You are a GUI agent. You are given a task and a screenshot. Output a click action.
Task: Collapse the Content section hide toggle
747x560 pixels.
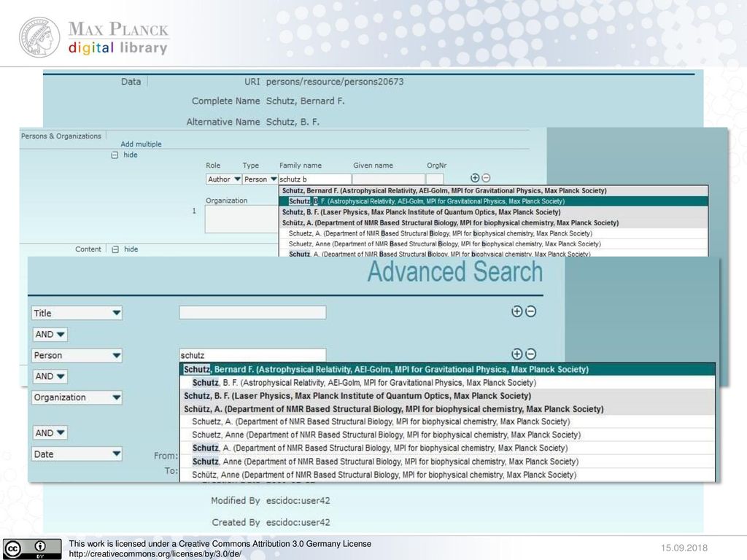pyautogui.click(x=115, y=249)
